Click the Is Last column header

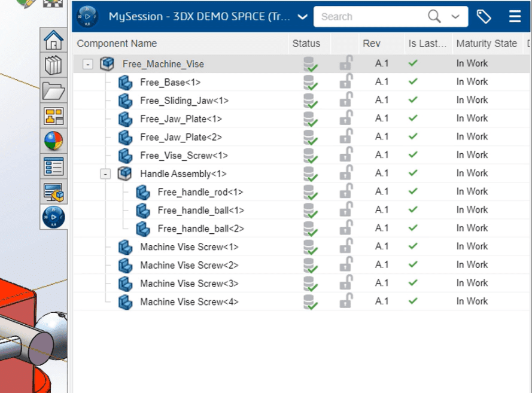tap(427, 44)
